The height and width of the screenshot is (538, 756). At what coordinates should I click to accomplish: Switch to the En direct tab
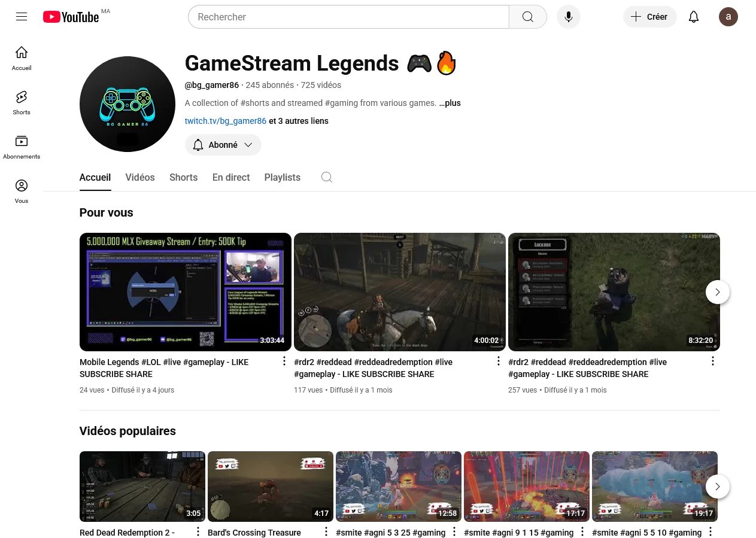point(231,177)
